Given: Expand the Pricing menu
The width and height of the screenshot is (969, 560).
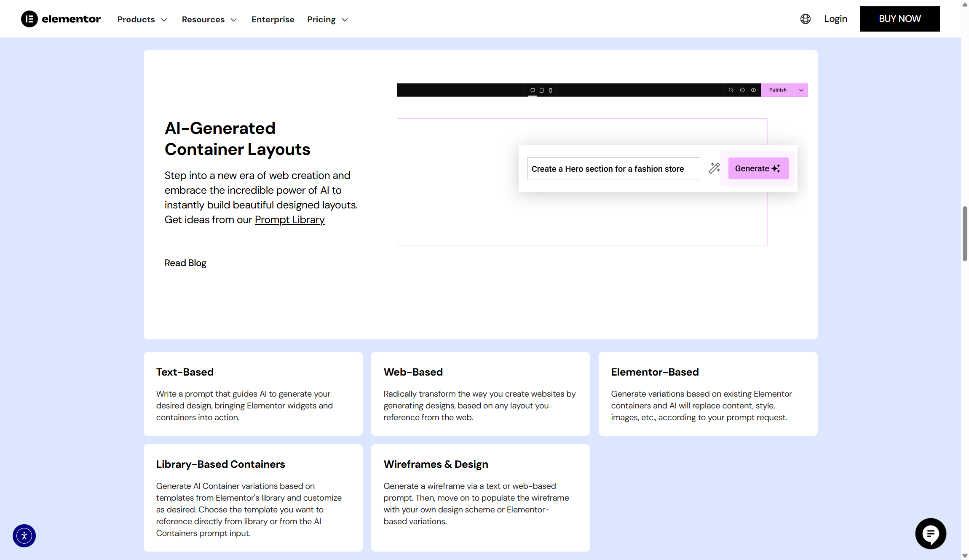Looking at the screenshot, I should (327, 19).
